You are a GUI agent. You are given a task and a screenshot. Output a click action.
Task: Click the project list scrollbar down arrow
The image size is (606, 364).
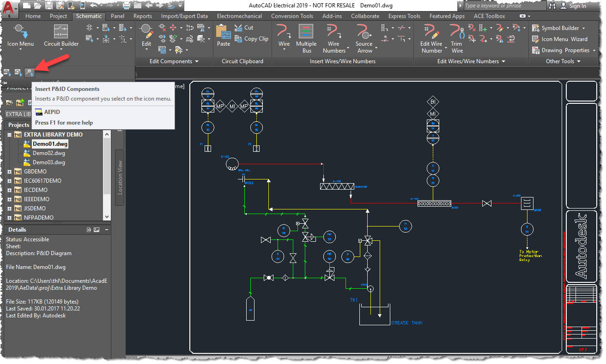point(107,217)
